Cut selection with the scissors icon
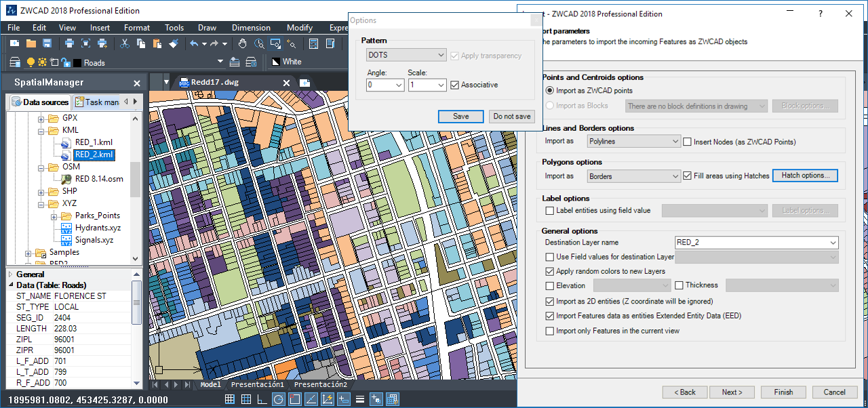This screenshot has width=868, height=408. click(x=125, y=43)
